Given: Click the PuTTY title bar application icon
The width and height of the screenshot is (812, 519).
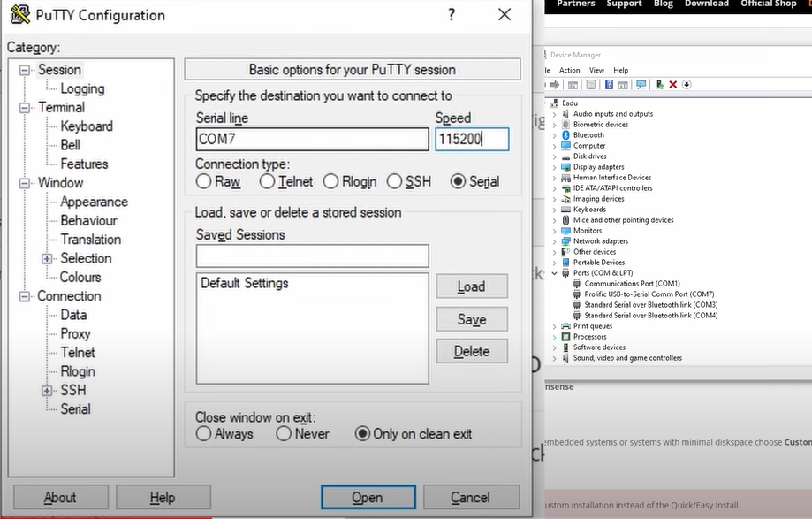Looking at the screenshot, I should pyautogui.click(x=20, y=14).
